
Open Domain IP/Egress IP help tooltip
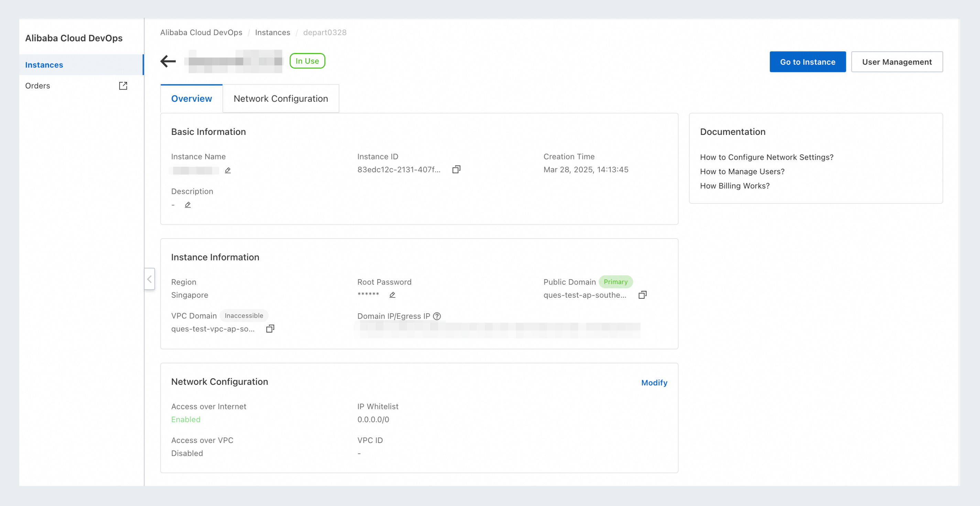click(437, 316)
